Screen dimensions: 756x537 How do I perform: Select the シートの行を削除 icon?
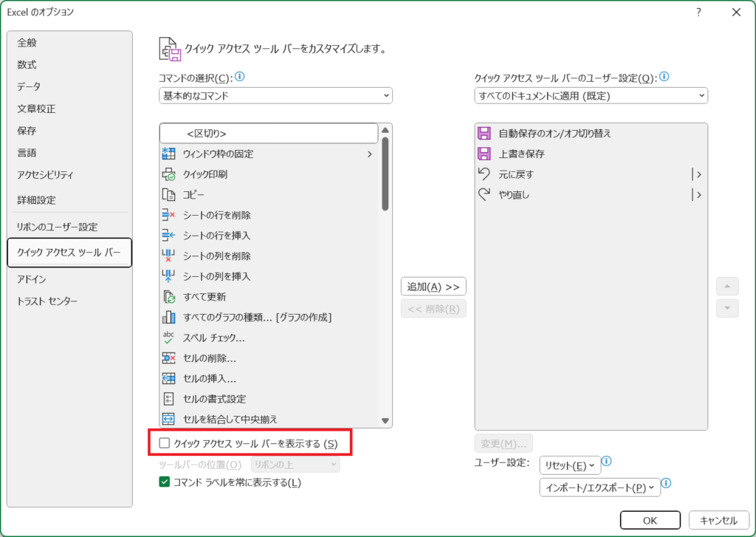(x=168, y=215)
